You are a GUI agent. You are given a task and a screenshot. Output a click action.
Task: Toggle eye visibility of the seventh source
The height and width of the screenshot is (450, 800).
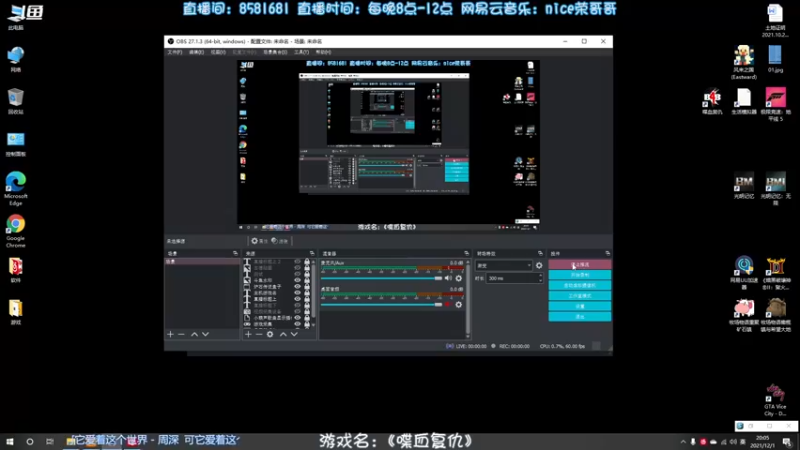pyautogui.click(x=297, y=299)
